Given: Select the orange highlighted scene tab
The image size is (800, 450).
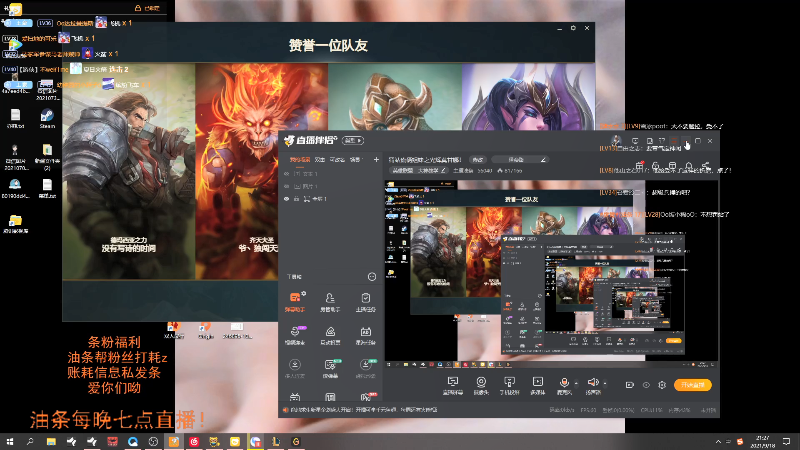Looking at the screenshot, I should pos(300,160).
